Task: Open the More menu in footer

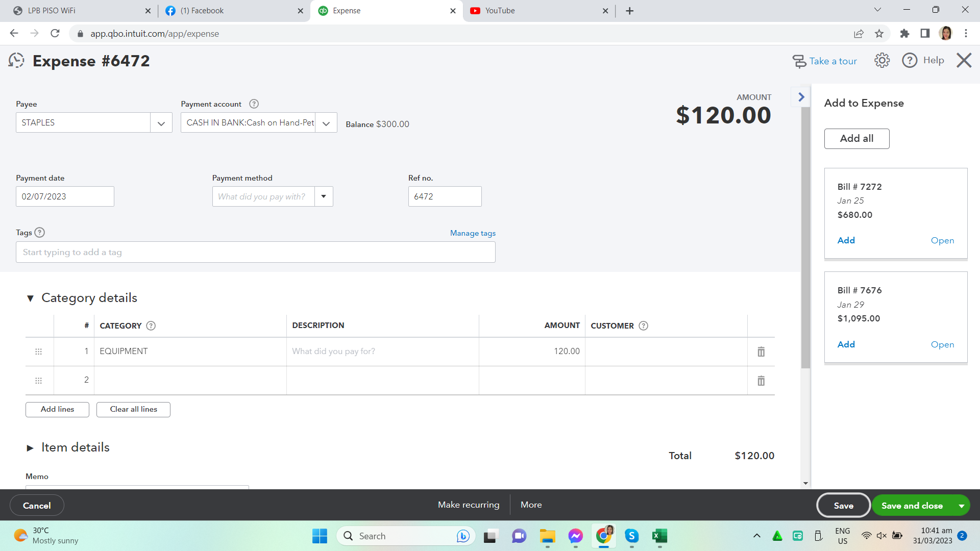Action: (x=531, y=505)
